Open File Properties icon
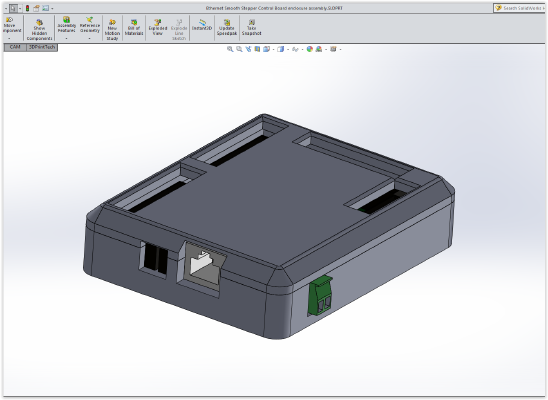Screen dimensions: 548x400 36,8
